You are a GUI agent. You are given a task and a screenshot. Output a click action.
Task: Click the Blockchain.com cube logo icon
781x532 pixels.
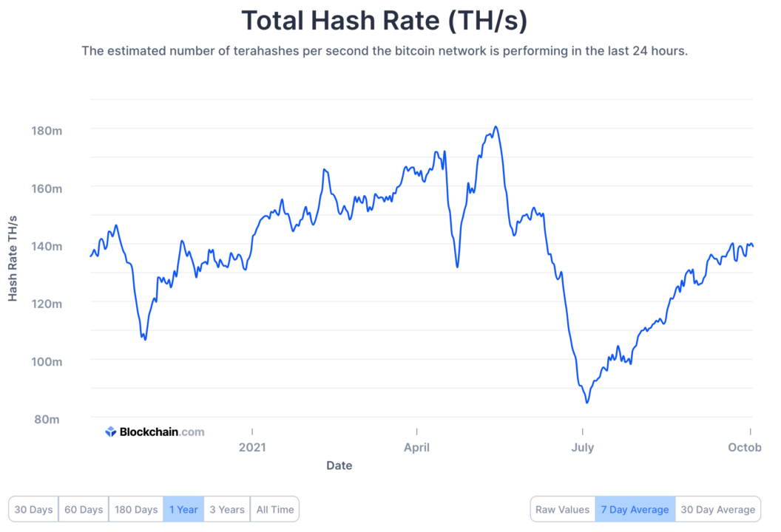tap(109, 432)
